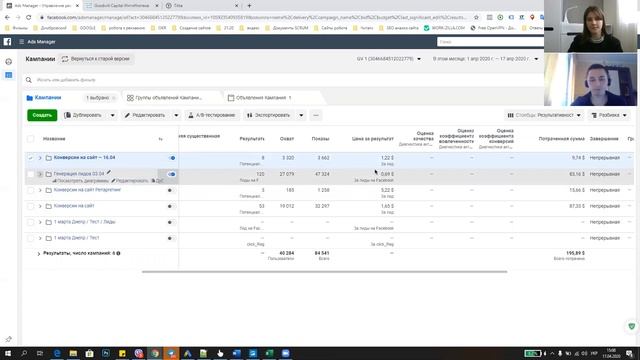
Task: Click green Создать button
Action: tap(42, 116)
